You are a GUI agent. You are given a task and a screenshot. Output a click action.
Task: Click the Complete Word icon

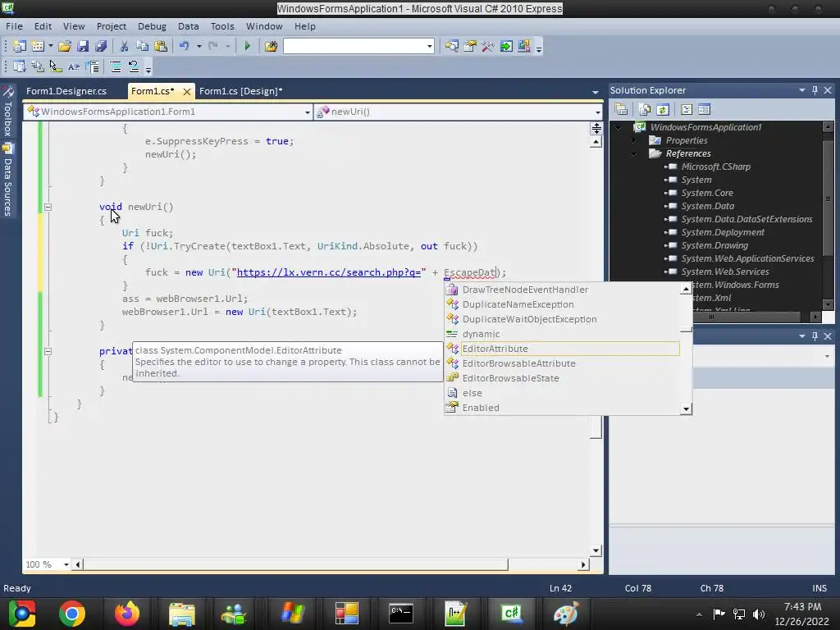pyautogui.click(x=73, y=67)
